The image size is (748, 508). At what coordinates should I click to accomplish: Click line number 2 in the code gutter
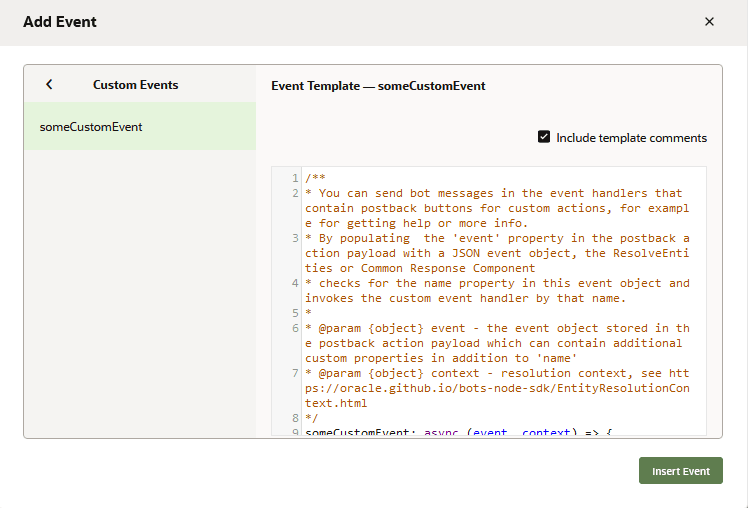point(295,193)
